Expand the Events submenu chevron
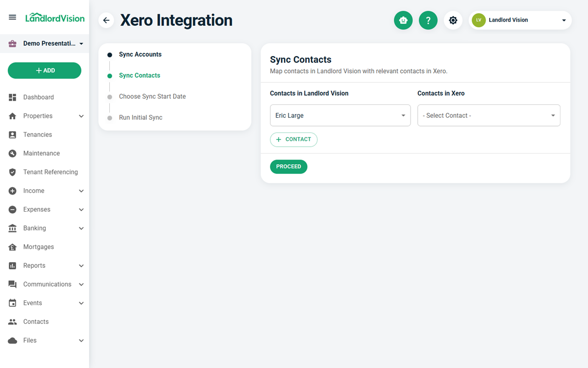The height and width of the screenshot is (368, 588). coord(81,303)
